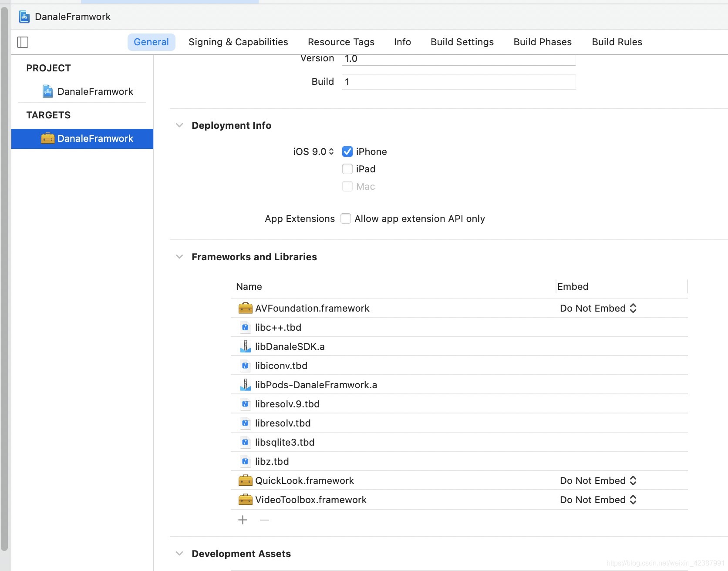Open the iOS 9.0 deployment target dropdown

click(x=313, y=151)
